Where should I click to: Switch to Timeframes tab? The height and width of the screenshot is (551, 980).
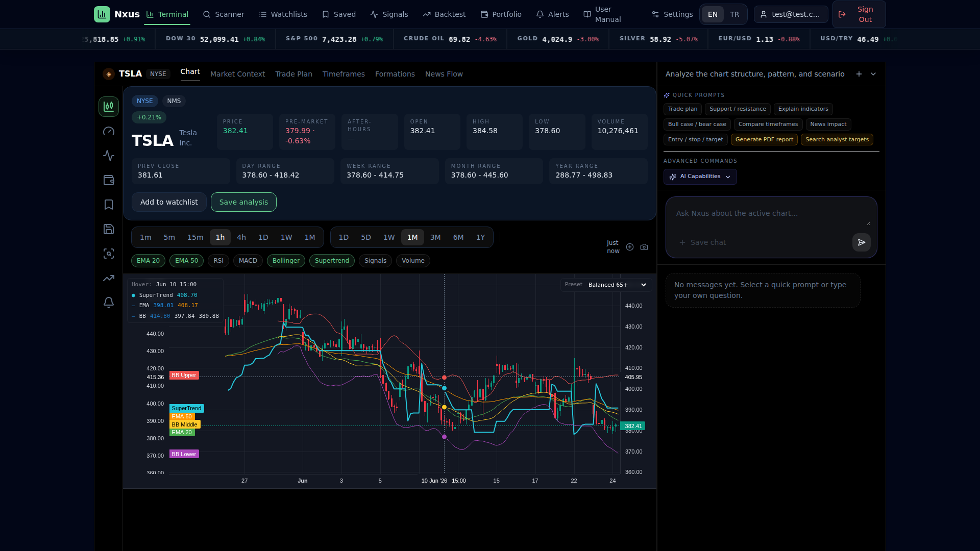344,74
